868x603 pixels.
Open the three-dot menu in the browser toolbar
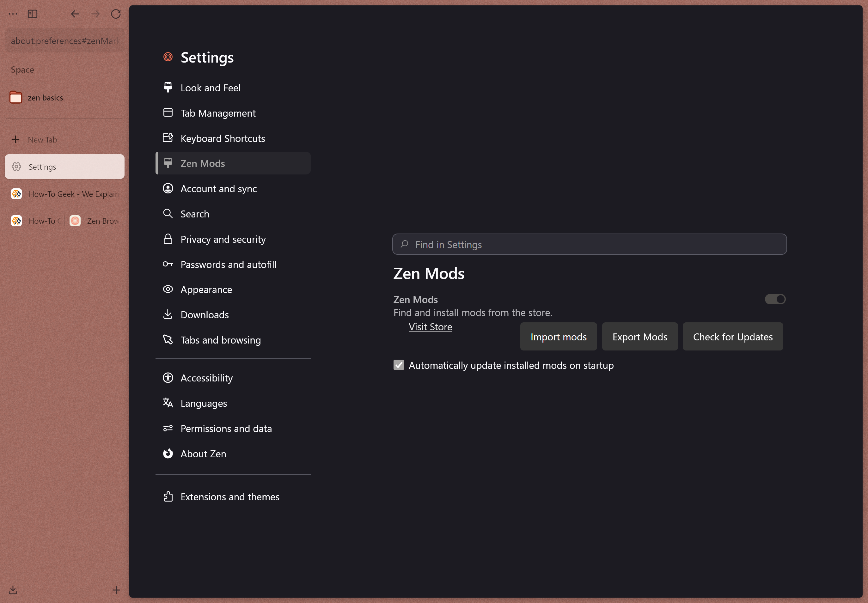(x=13, y=14)
